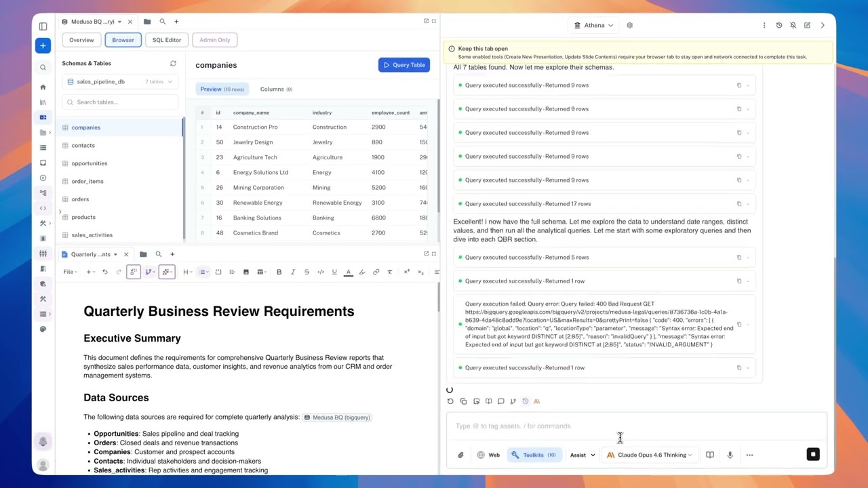Toggle the highlighter color tool
The image size is (868, 488).
point(362,272)
